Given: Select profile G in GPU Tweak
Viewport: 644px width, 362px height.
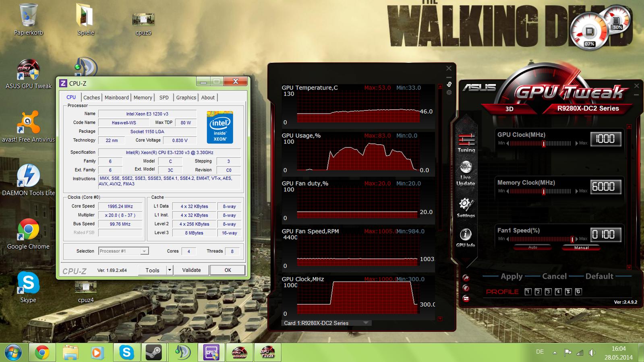Looking at the screenshot, I should [x=578, y=292].
